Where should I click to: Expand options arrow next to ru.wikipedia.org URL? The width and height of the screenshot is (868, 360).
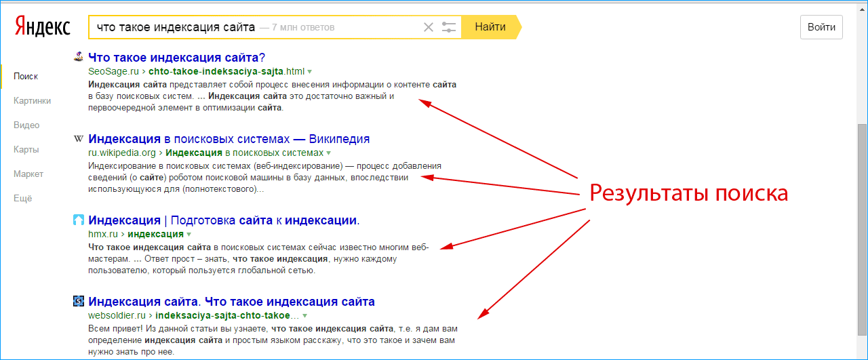pyautogui.click(x=329, y=153)
